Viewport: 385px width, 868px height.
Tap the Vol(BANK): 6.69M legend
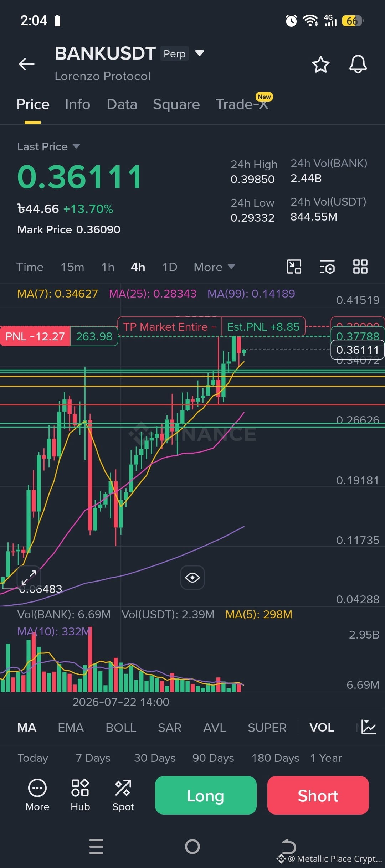point(64,614)
